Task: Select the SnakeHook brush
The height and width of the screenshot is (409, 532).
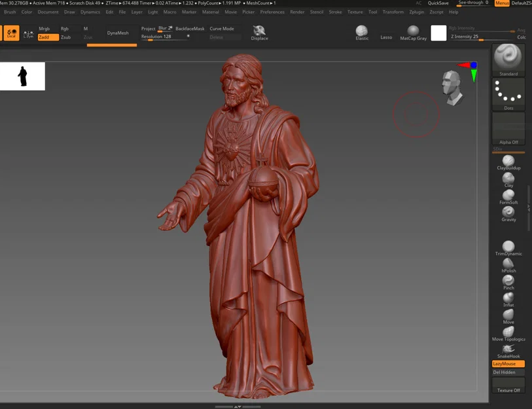Action: [508, 351]
